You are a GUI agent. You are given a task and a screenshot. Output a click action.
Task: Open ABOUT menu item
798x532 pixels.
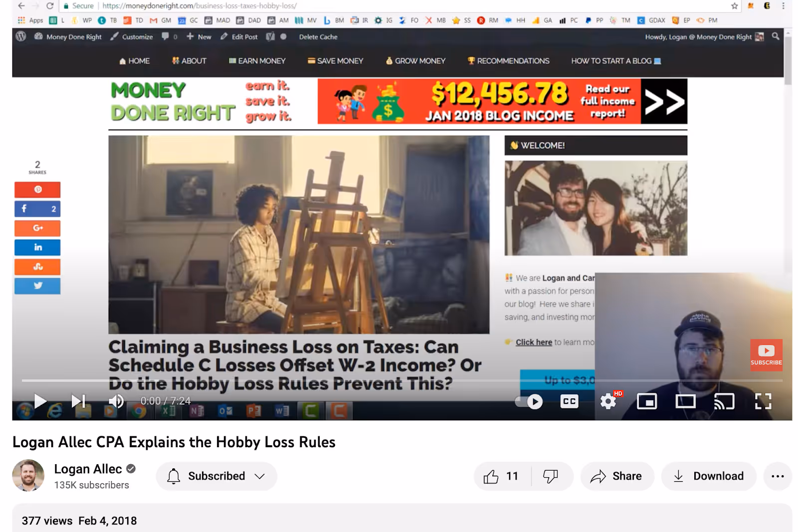189,61
